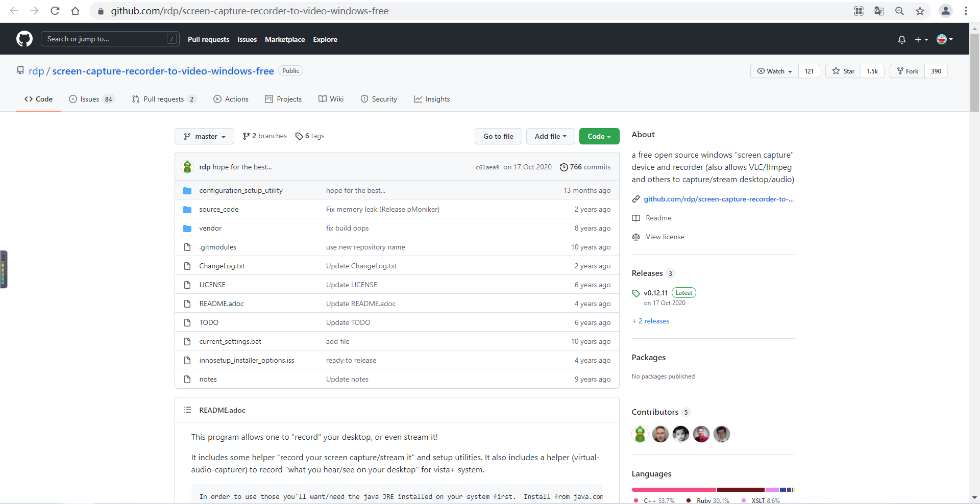Click the browser back arrow
Screen dimensions: 980x504
tap(14, 11)
